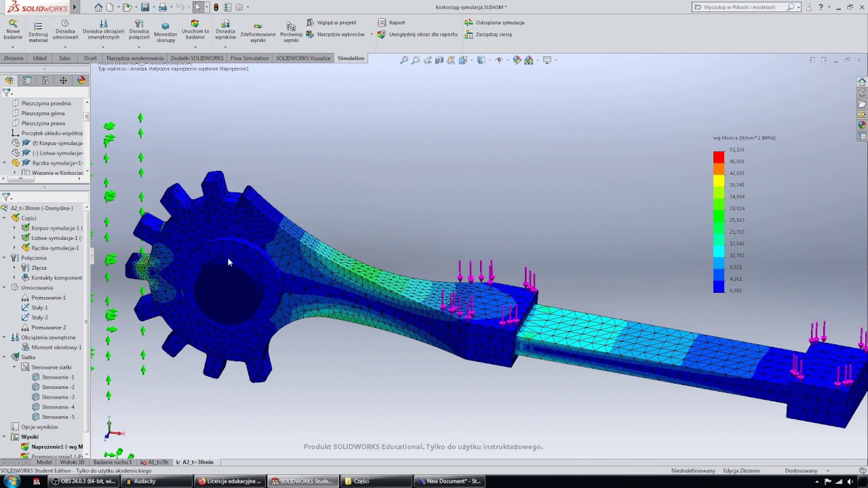Open the PropertyManager tab icon
This screenshot has height=488, width=868.
coord(27,81)
